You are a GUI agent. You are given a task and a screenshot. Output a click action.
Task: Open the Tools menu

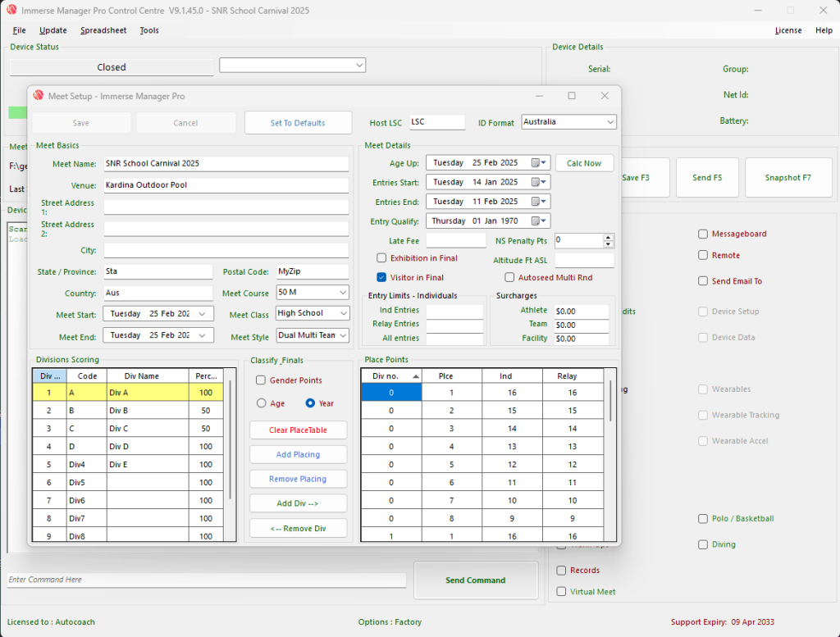[149, 30]
